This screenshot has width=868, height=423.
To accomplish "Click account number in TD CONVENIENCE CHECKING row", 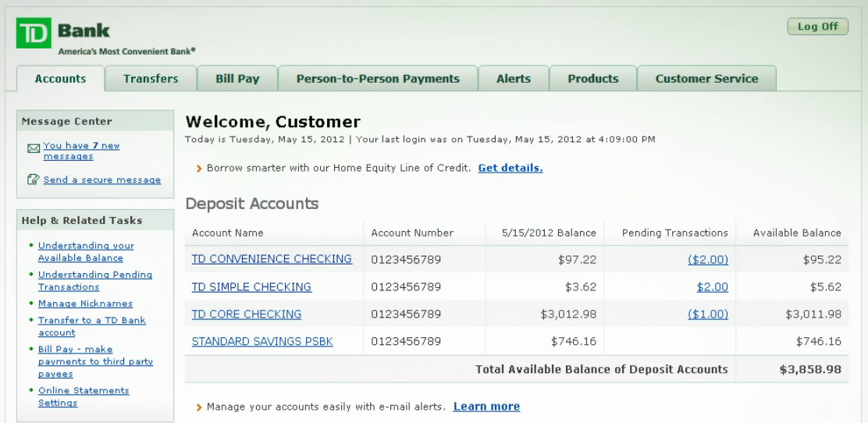I will click(x=406, y=259).
